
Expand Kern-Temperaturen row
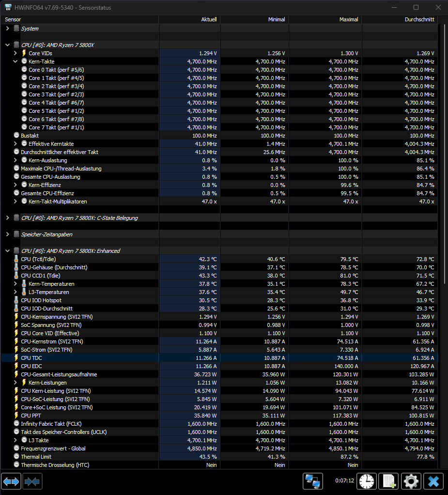[x=15, y=283]
